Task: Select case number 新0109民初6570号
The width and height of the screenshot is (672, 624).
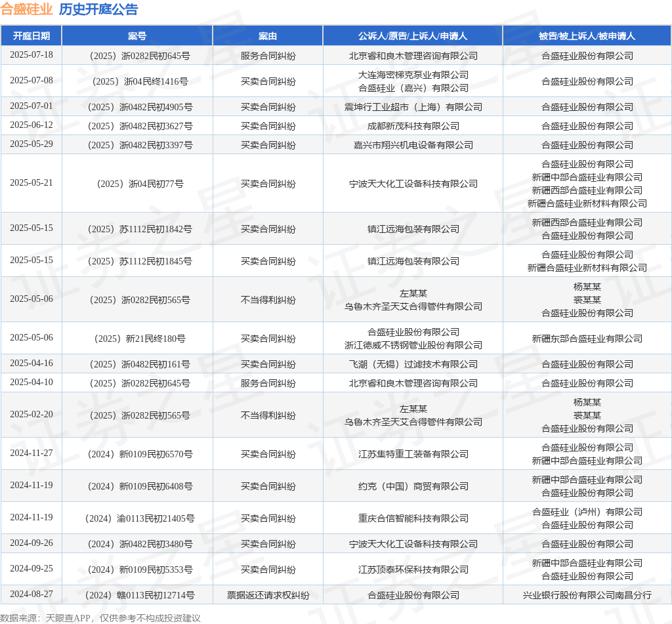Action: (140, 454)
